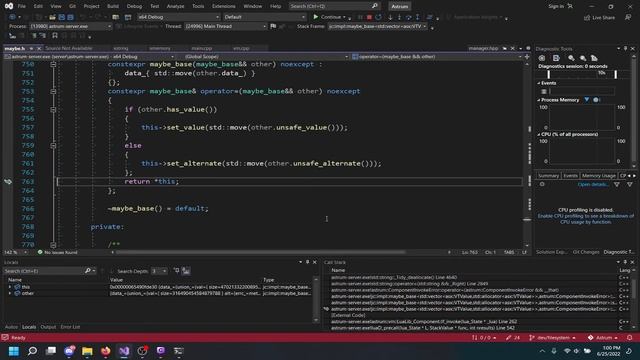
Task: Reset the Diagnostic Tools timeline view
Action: pyautogui.click(x=594, y=58)
